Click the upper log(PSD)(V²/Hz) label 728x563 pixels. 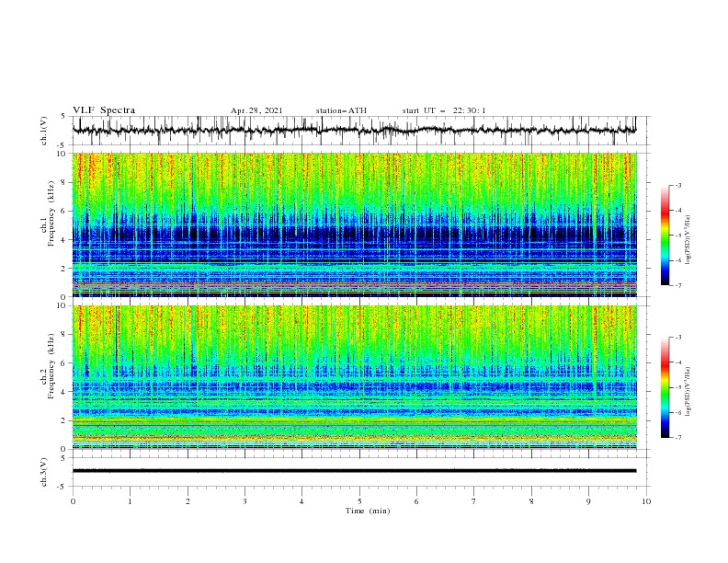(688, 240)
